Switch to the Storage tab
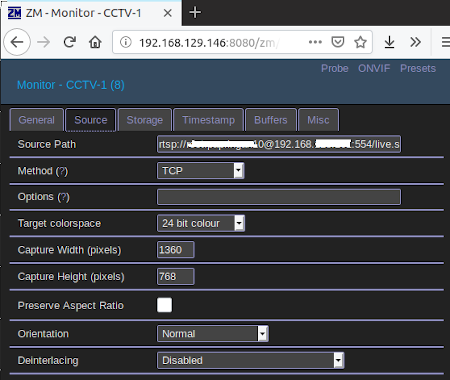450x380 pixels. [x=145, y=120]
